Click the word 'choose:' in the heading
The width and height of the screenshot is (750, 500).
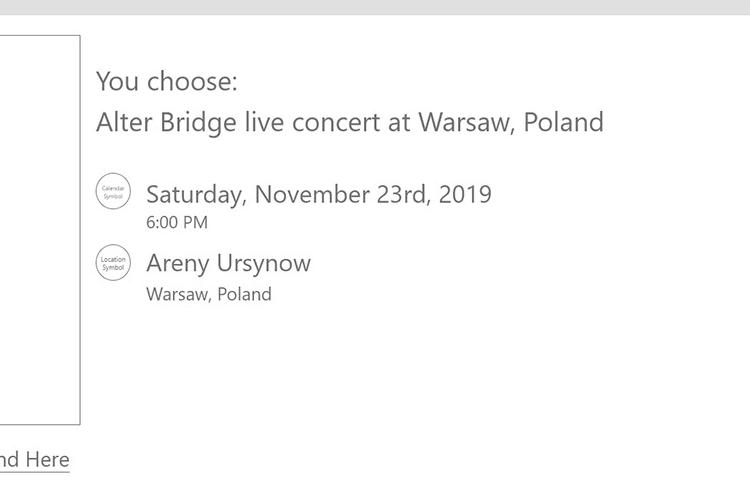[192, 81]
